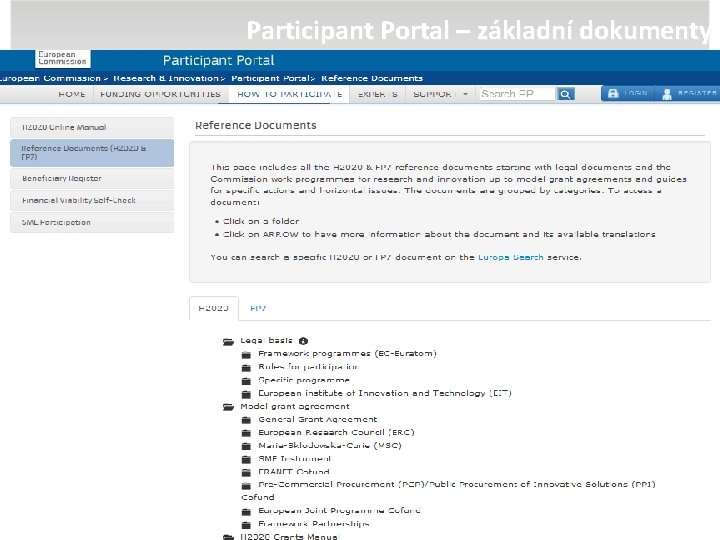
Task: Open Beneficiary Register sidebar item
Action: click(92, 178)
